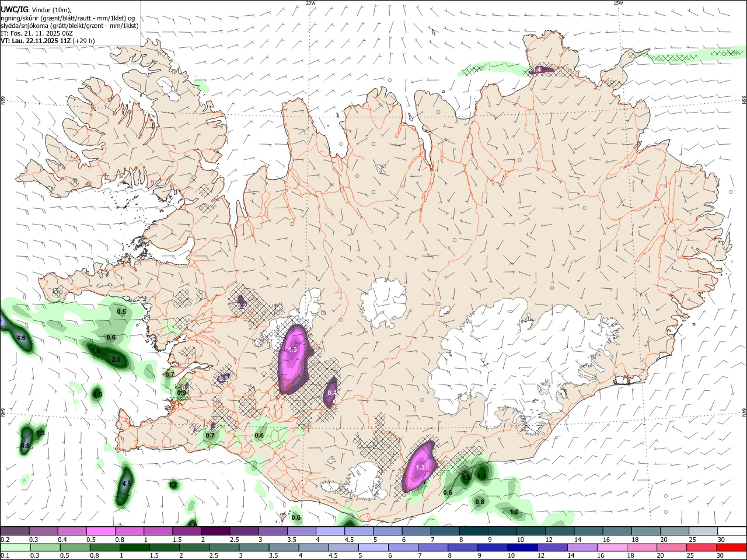Image resolution: width=747 pixels, height=560 pixels.
Task: Click the '1.5' map value on the small green cell
Action: [x=97, y=395]
